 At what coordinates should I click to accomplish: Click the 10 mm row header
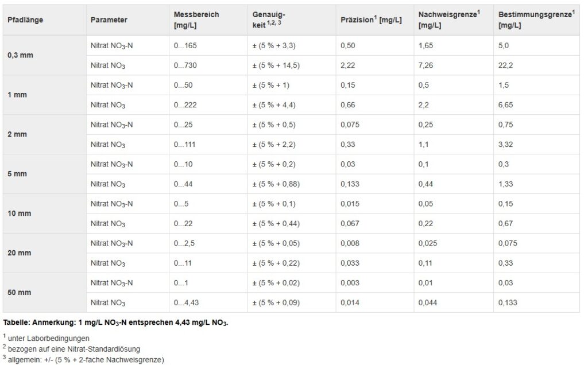(44, 213)
